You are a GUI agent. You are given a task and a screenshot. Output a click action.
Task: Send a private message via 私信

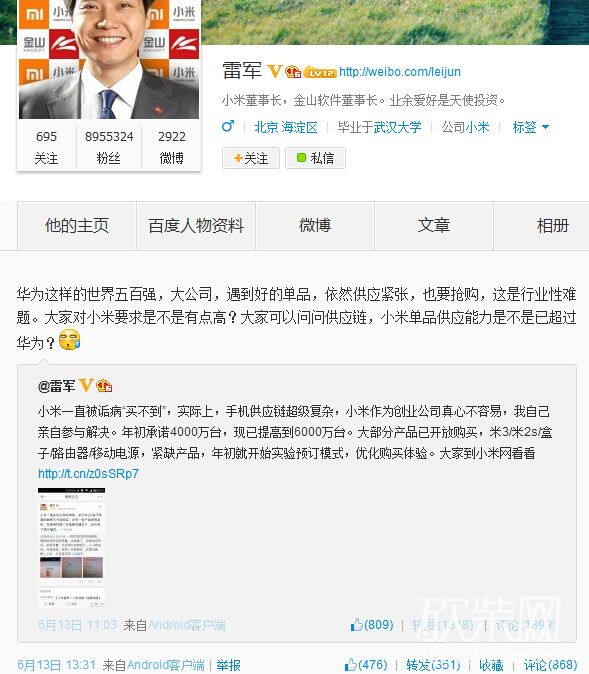pyautogui.click(x=315, y=158)
